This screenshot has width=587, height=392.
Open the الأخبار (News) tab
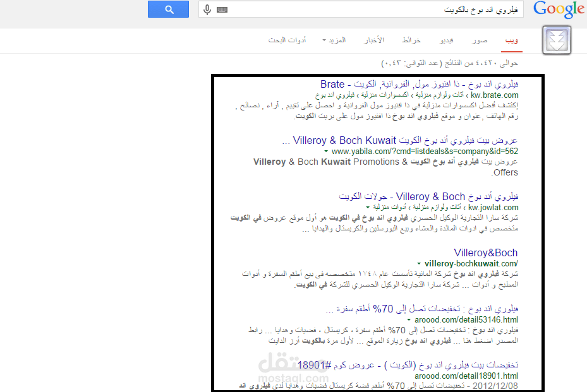click(x=374, y=40)
